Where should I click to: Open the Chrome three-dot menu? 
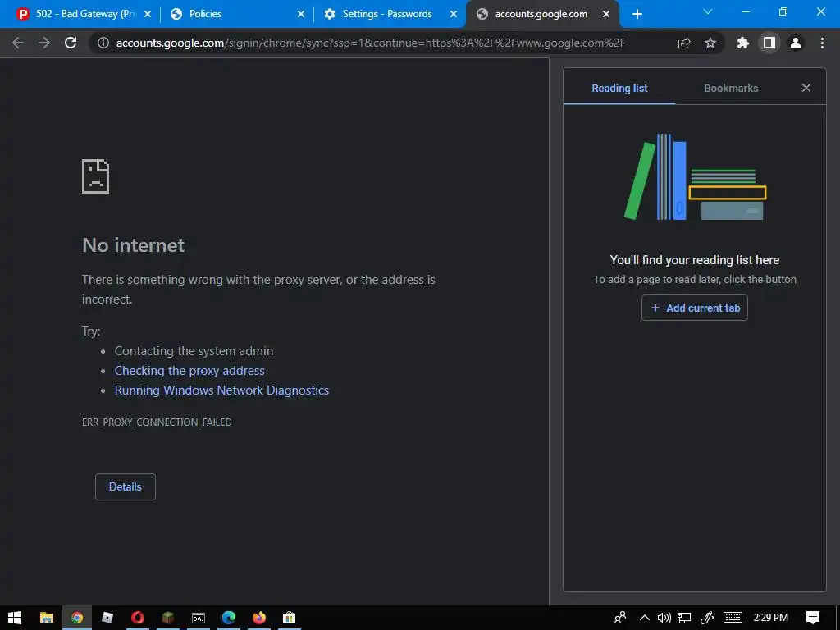[822, 43]
